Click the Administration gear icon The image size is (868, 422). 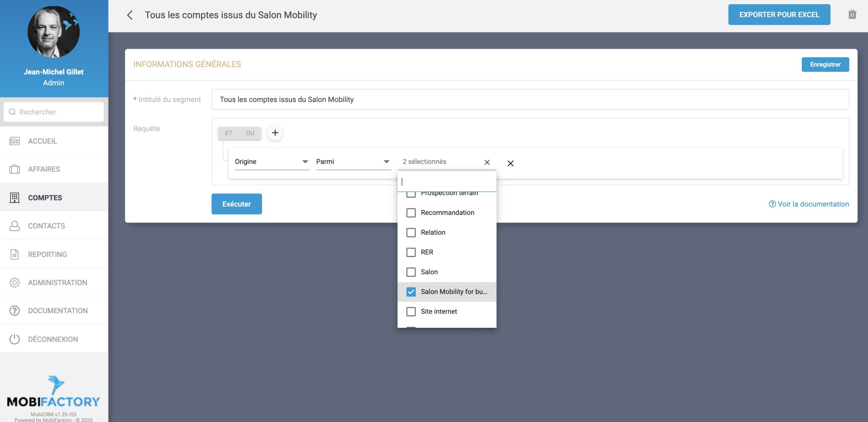click(14, 282)
